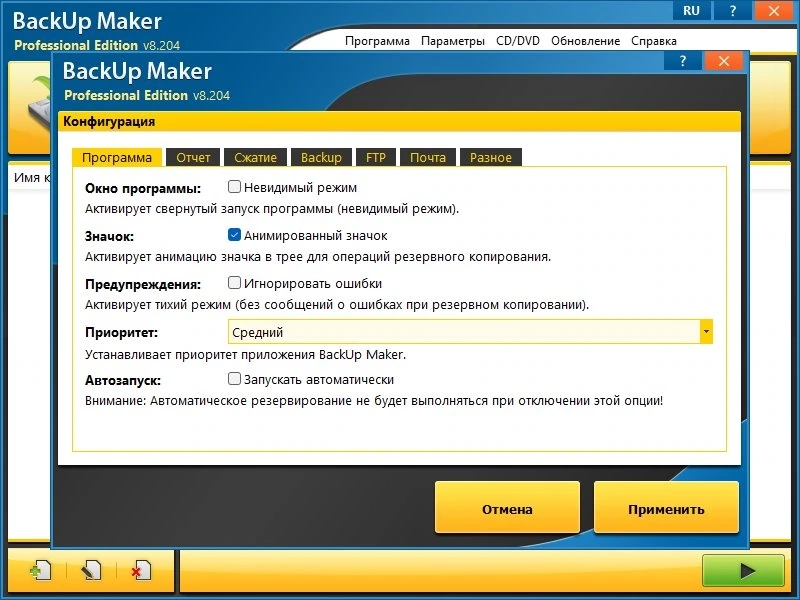Switch language with the RU button

691,11
